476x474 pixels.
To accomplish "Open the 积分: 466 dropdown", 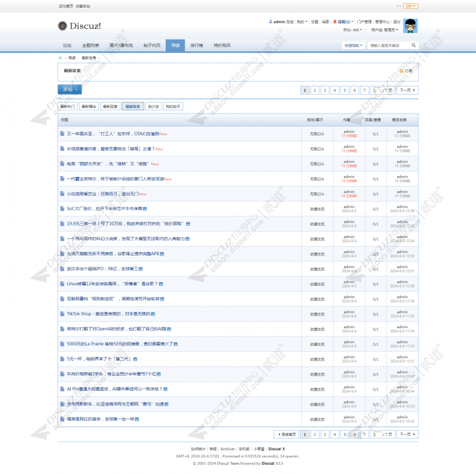I will click(353, 30).
